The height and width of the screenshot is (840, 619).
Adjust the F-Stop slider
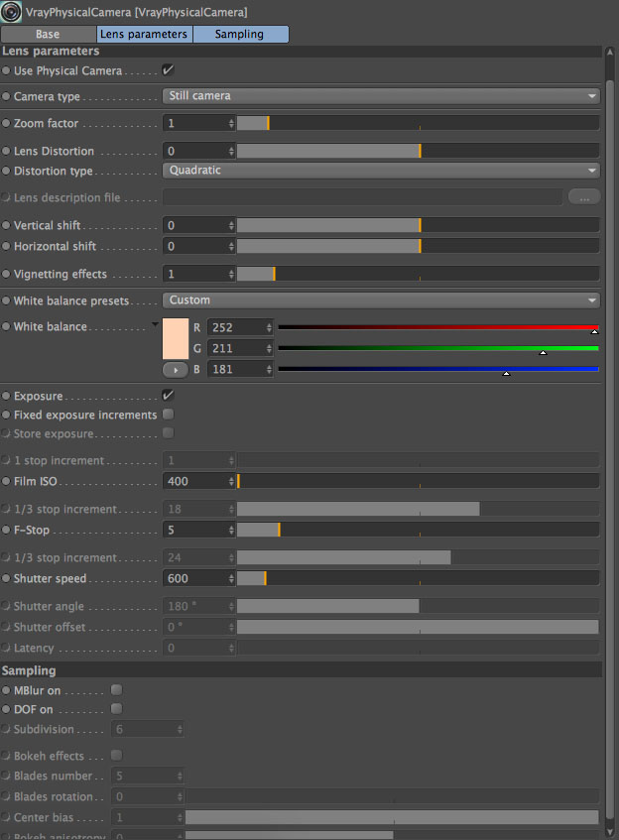click(418, 531)
